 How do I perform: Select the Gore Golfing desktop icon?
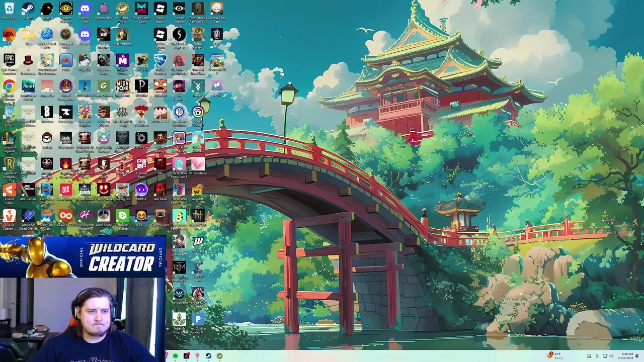[x=104, y=88]
